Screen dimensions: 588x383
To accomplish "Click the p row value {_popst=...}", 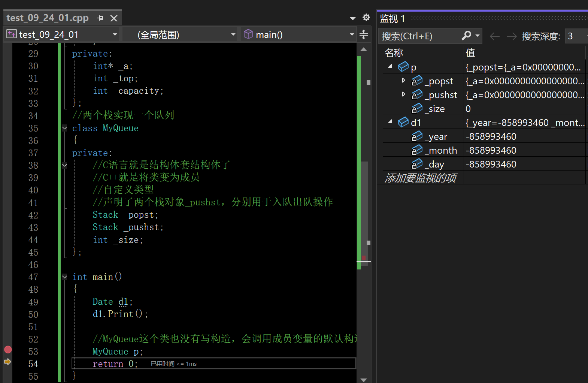I will pyautogui.click(x=523, y=67).
